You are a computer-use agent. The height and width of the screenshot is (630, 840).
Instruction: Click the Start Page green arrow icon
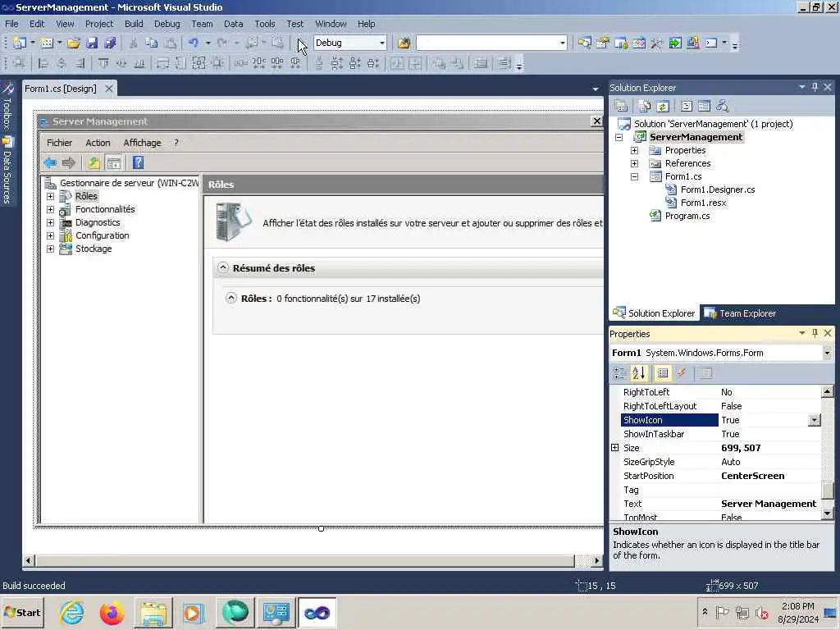coord(675,43)
